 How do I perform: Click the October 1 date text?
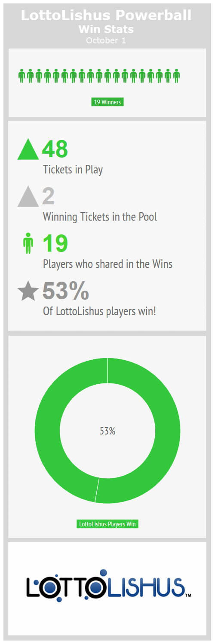(106, 40)
